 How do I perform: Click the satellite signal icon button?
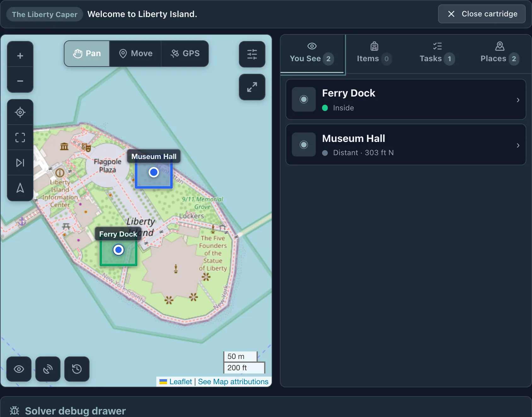pyautogui.click(x=48, y=369)
